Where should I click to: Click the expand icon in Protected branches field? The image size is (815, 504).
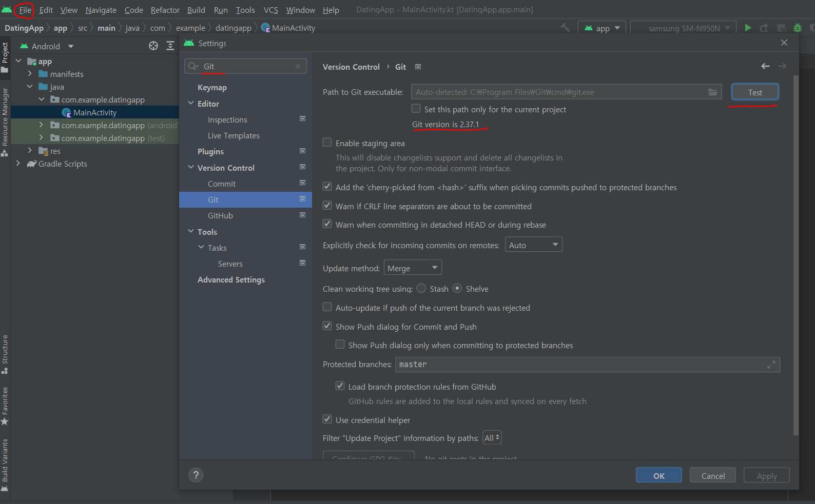(x=771, y=365)
